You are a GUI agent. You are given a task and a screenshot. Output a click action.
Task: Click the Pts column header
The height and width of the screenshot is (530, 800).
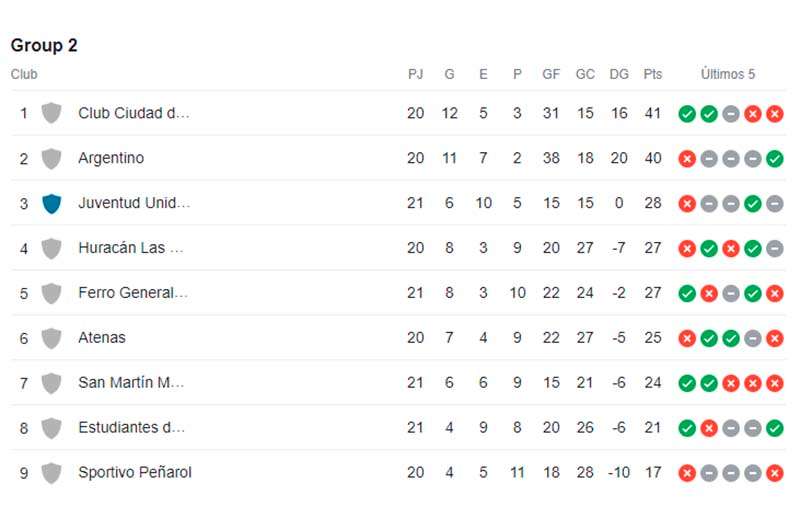653,74
